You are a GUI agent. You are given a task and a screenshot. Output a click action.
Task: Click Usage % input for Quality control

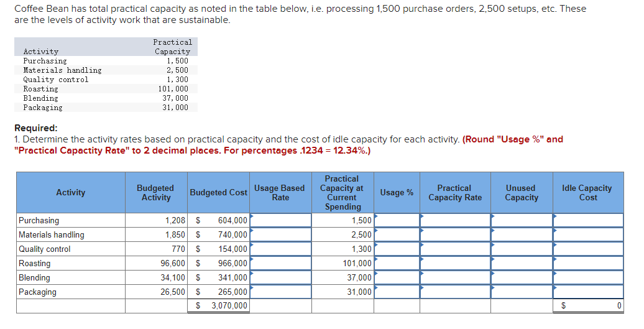(x=397, y=249)
